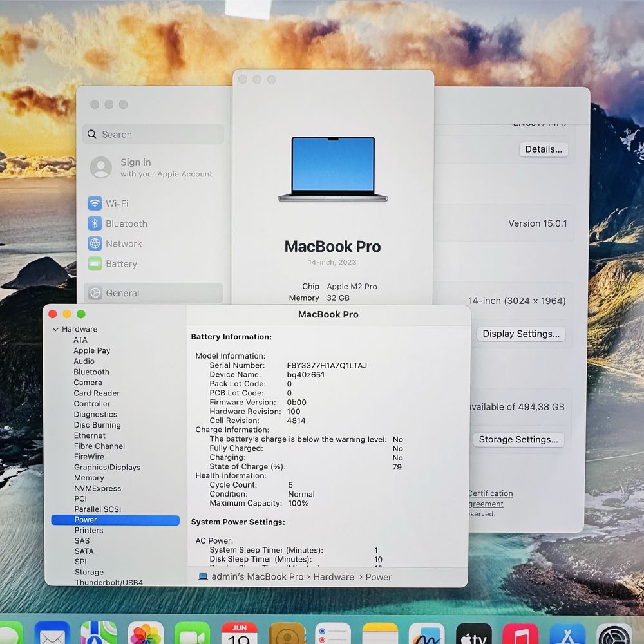Launch Notes from the dock
This screenshot has height=644, width=644.
[x=381, y=633]
